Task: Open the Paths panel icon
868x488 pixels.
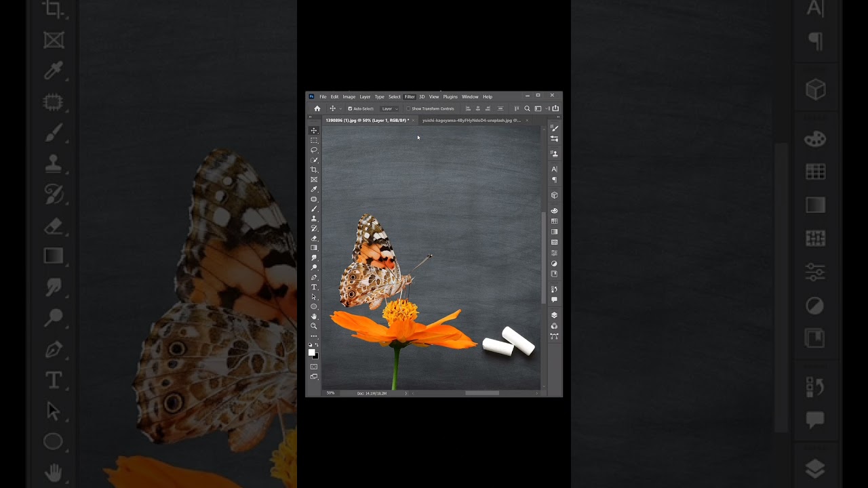Action: pos(554,336)
